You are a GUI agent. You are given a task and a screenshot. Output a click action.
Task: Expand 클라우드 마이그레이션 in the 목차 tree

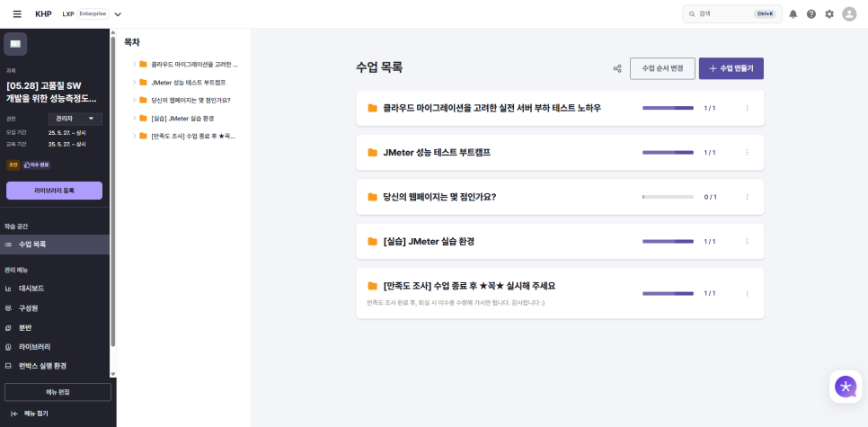click(134, 64)
